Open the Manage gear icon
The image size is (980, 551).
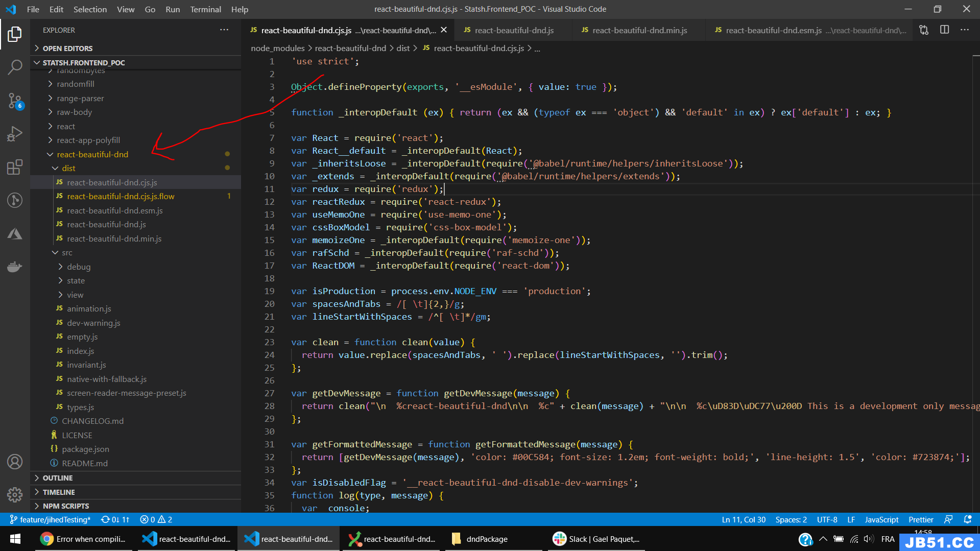15,494
